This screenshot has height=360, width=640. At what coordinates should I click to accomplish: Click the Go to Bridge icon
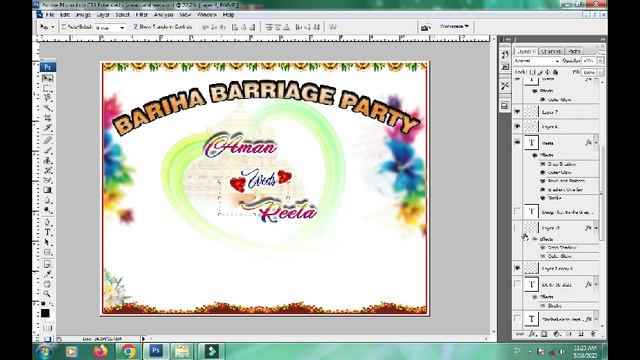(x=425, y=27)
